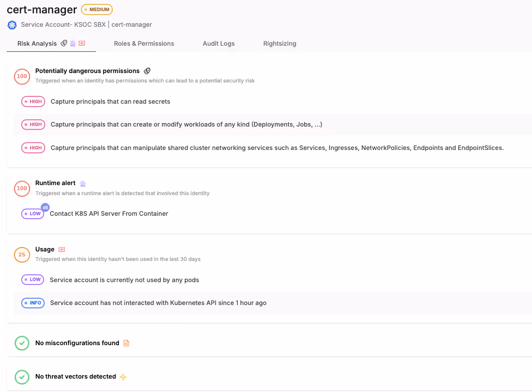Click LOW badge for Contact K8S API Server
Viewport: 532px width, 392px height.
pos(32,214)
